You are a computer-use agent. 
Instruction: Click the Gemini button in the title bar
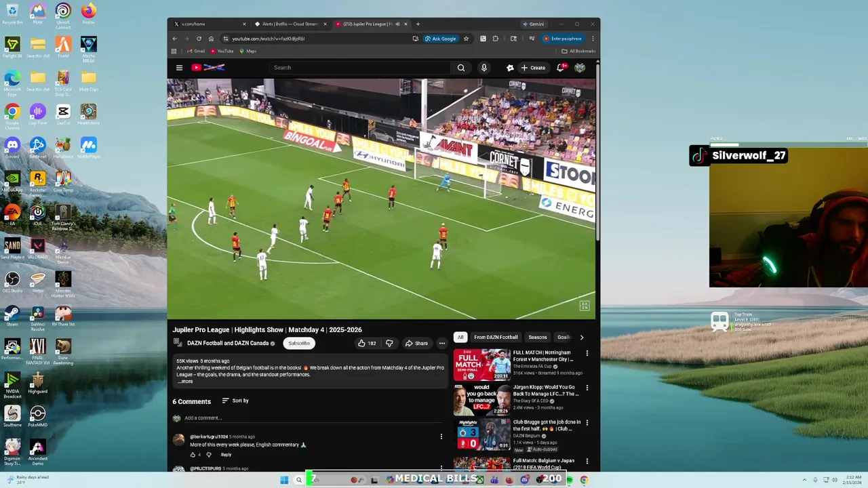[533, 24]
